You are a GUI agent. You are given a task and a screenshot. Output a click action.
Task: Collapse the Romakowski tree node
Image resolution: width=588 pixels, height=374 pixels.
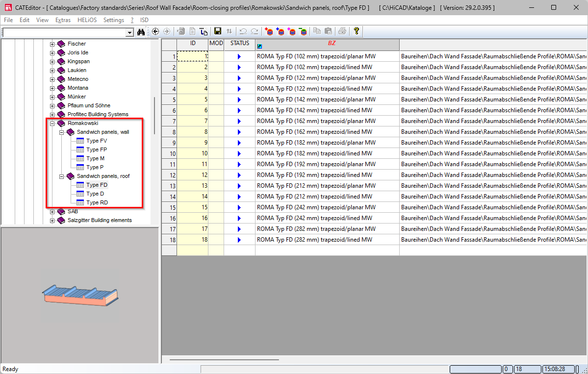click(52, 124)
